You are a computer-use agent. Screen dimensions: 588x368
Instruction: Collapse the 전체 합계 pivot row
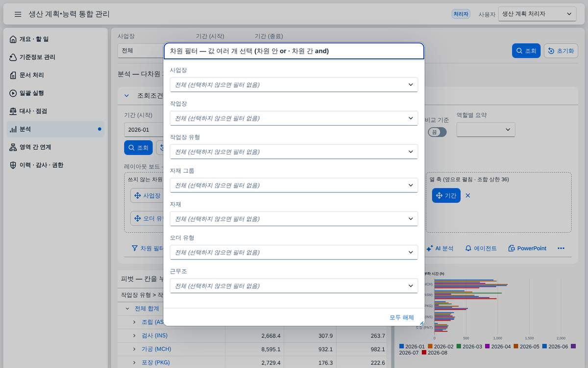click(127, 309)
